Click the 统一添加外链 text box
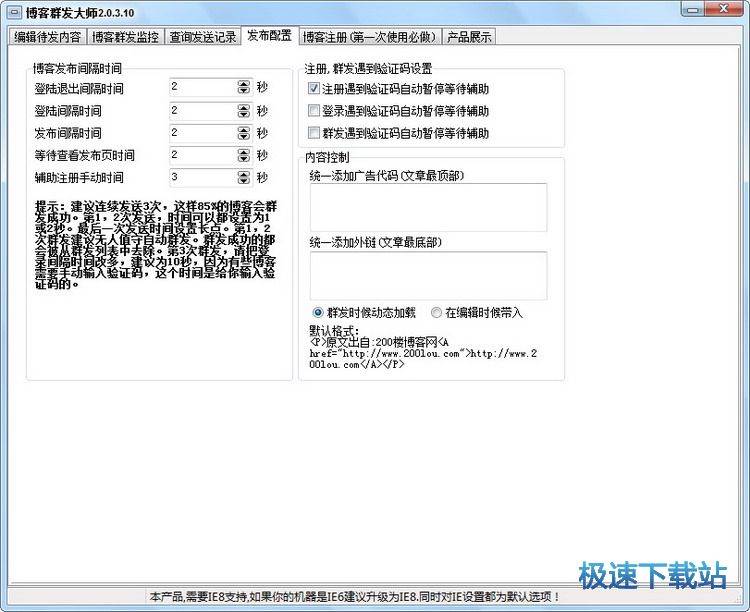This screenshot has width=750, height=612. [428, 275]
